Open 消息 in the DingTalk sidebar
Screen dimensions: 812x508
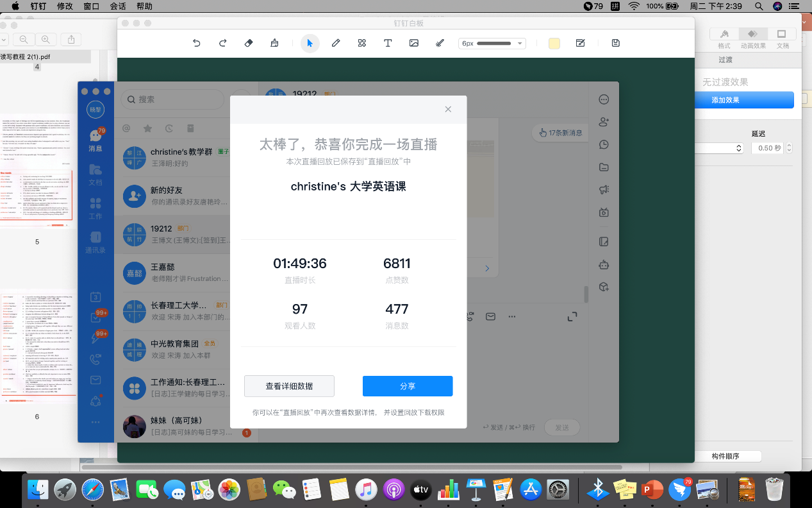pos(95,140)
